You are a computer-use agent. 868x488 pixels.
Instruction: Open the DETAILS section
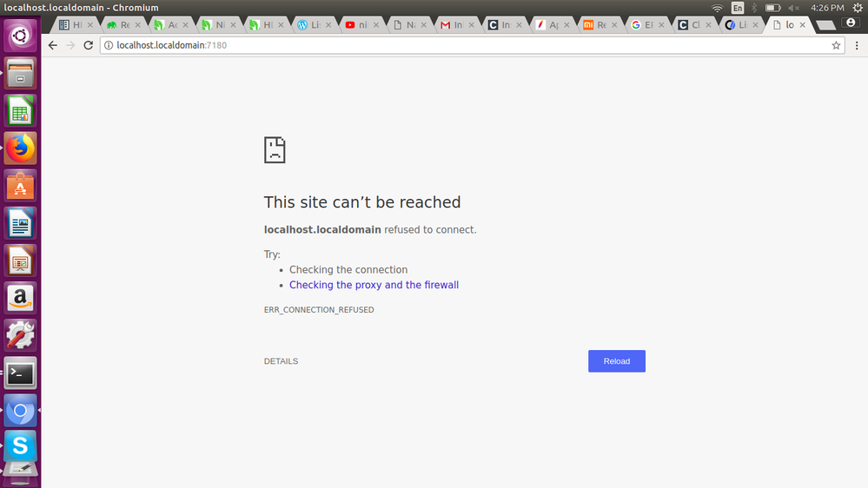click(x=281, y=361)
